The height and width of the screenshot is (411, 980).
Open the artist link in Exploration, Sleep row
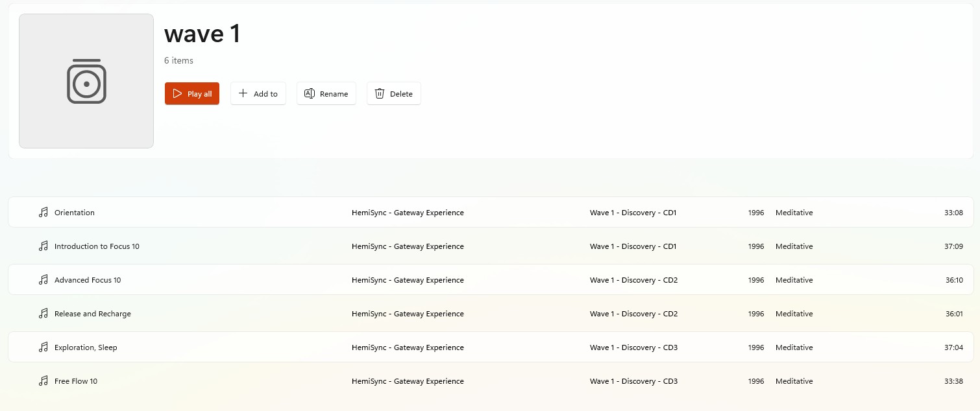pyautogui.click(x=408, y=347)
